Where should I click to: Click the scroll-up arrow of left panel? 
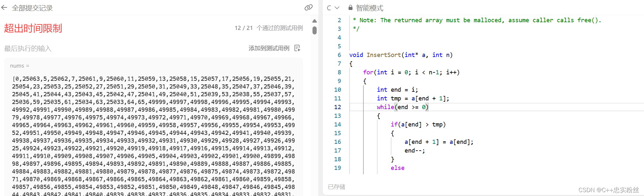click(314, 21)
